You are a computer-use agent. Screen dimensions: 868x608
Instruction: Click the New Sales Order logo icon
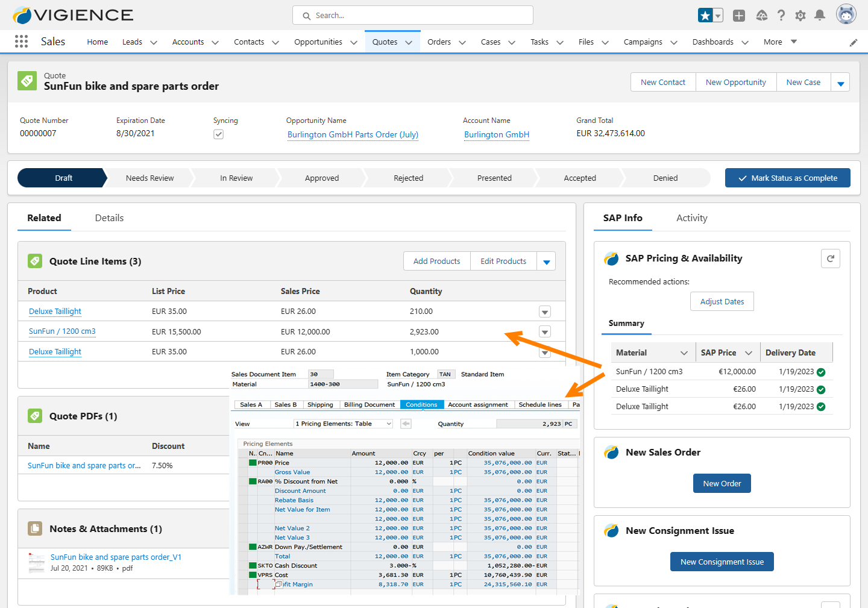click(x=611, y=453)
